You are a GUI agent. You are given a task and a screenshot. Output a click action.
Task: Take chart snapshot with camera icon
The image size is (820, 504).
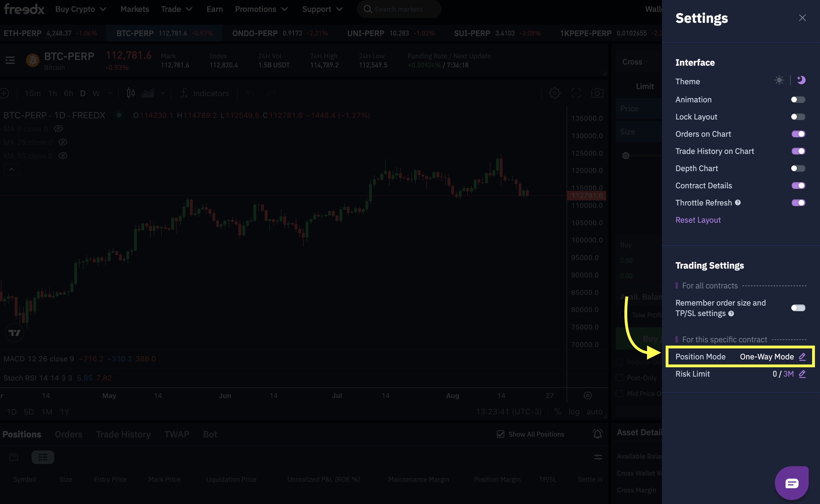[x=597, y=93]
